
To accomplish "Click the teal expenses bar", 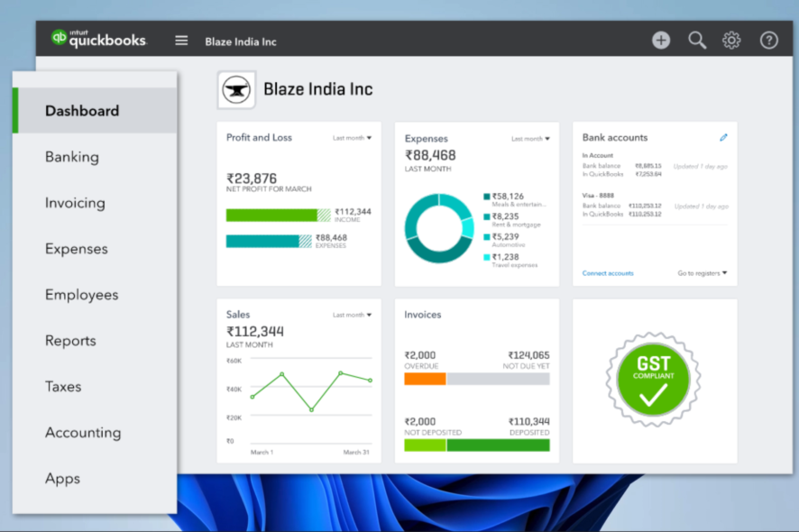I will (x=269, y=241).
